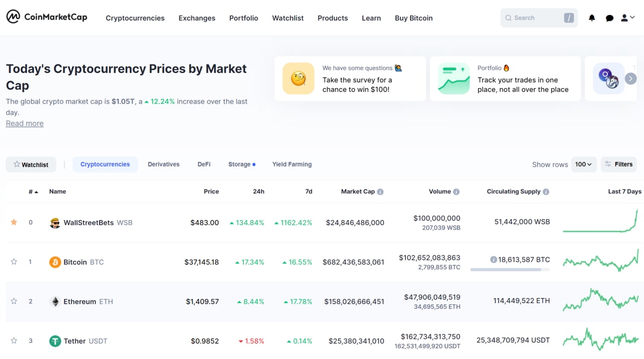This screenshot has height=359, width=644.
Task: Click the carousel next arrow
Action: [x=630, y=79]
